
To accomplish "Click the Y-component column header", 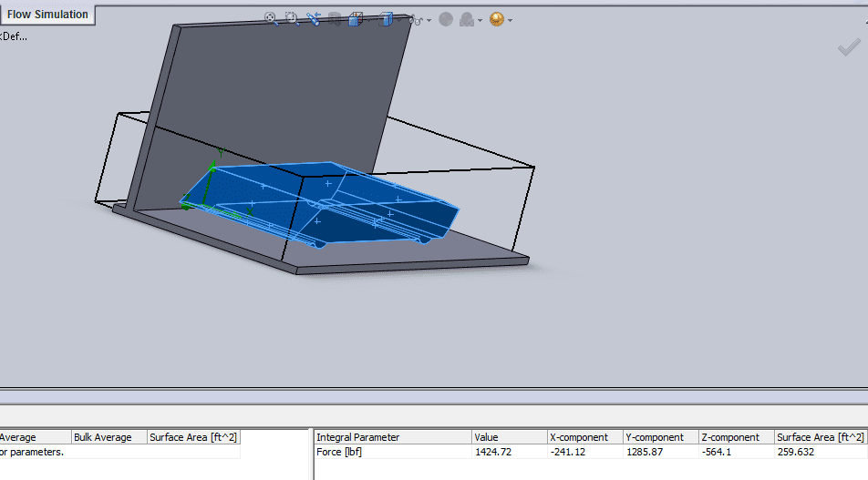I will [x=662, y=437].
